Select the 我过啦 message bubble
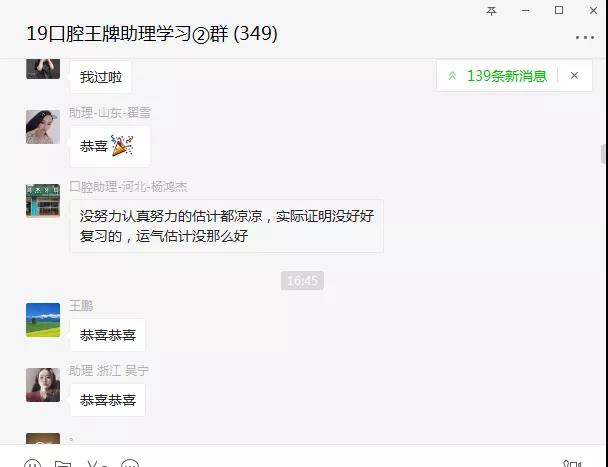The image size is (608, 467). (101, 77)
